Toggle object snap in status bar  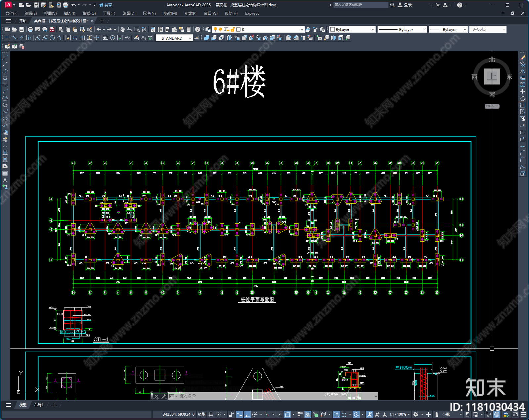[287, 414]
